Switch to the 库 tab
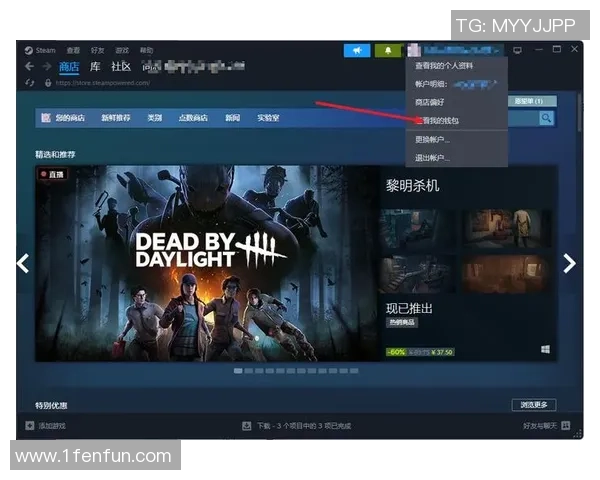600x480 pixels. [x=95, y=67]
